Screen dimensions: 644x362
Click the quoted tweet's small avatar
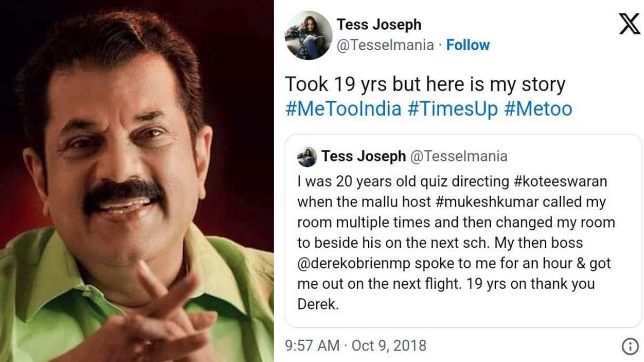[307, 157]
